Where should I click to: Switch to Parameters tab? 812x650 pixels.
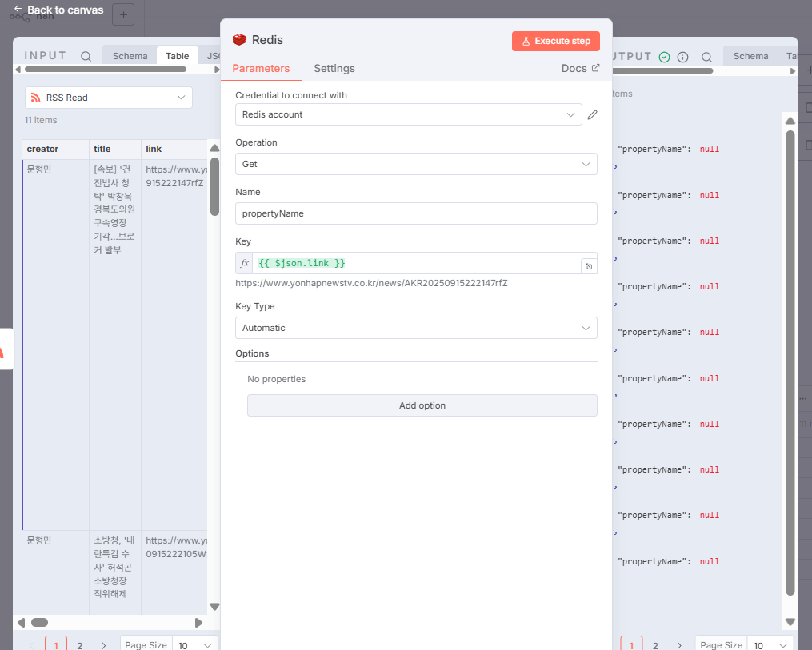[261, 68]
